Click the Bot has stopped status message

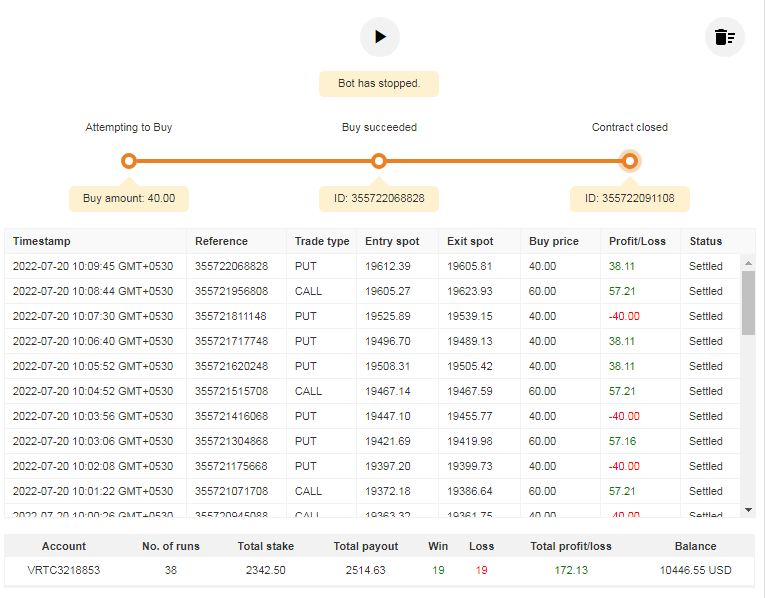click(x=379, y=84)
